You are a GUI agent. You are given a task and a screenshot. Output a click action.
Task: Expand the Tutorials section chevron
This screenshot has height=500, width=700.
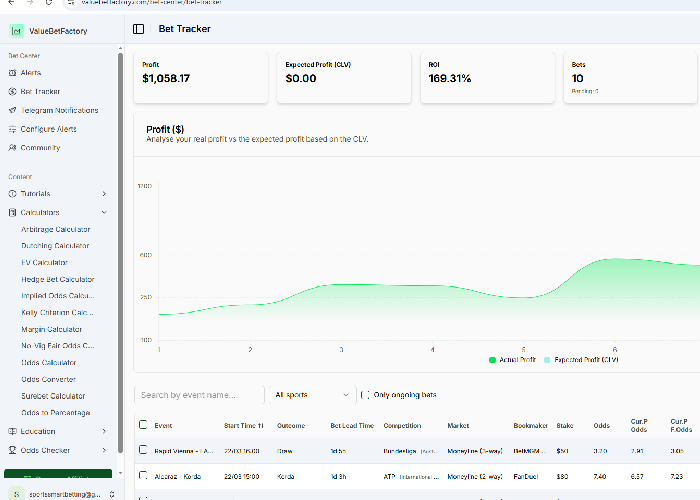[x=104, y=194]
